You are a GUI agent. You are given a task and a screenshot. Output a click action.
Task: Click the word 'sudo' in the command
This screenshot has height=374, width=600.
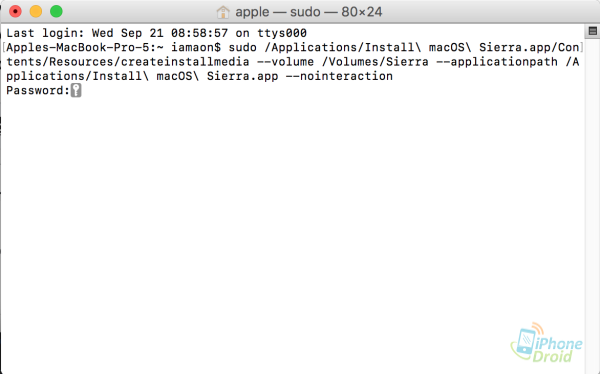click(243, 47)
